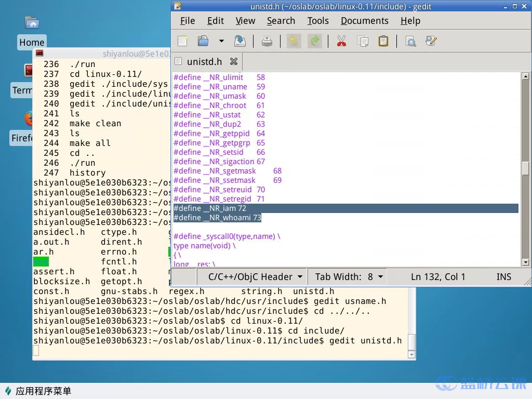
Task: Click the line '#define __NR_iam 72'
Action: point(210,208)
